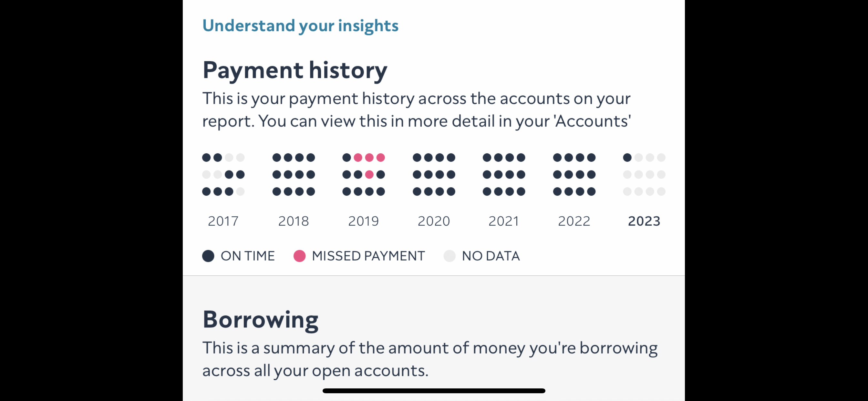This screenshot has height=401, width=868.
Task: Tap the 2020 payment dot grid
Action: pos(434,174)
